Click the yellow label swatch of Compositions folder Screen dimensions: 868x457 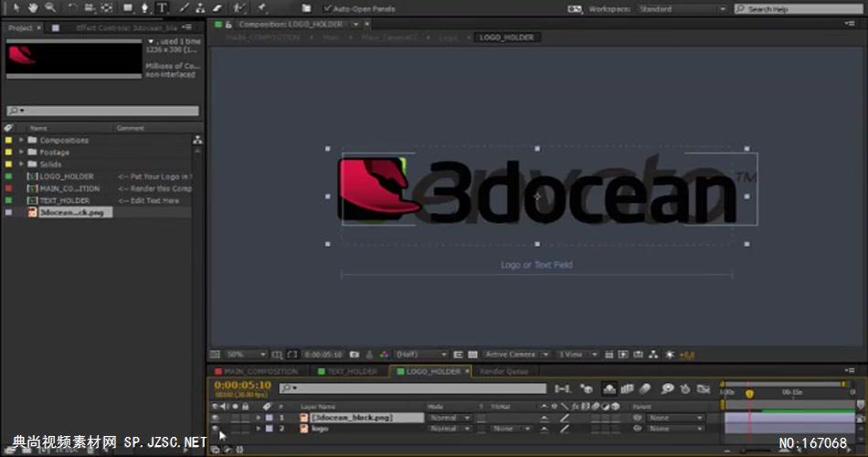pos(8,140)
